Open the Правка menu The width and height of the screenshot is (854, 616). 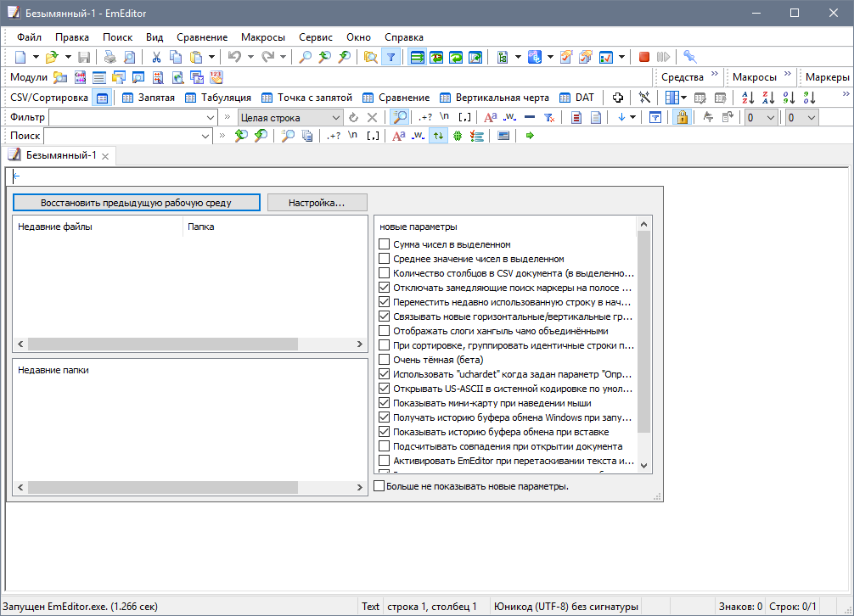pos(72,37)
